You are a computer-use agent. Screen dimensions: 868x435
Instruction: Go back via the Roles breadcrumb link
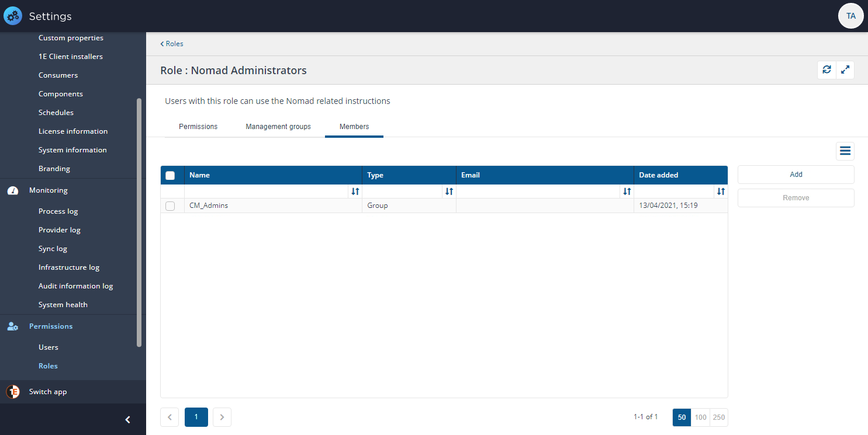172,44
